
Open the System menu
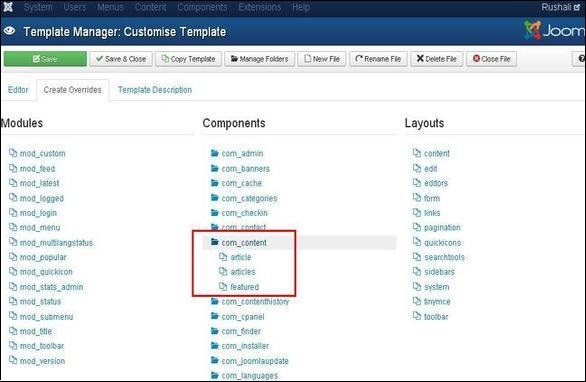(38, 7)
